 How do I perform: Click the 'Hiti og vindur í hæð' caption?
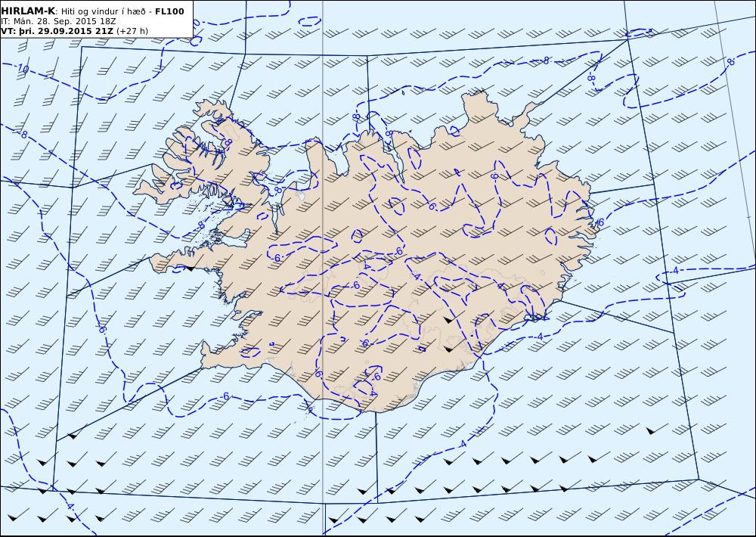[103, 11]
